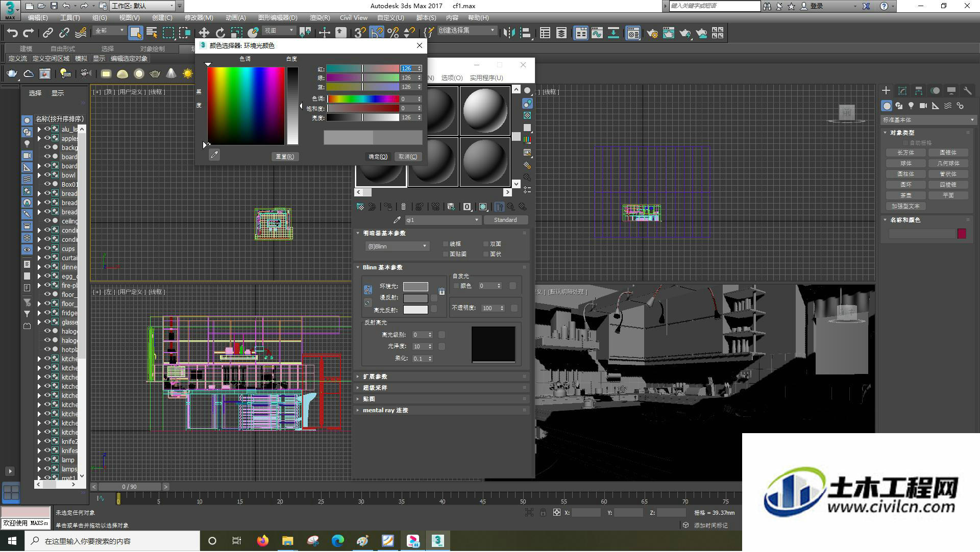Viewport: 980px width, 552px height.
Task: Choose the Select and Rotate tool
Action: [x=220, y=33]
